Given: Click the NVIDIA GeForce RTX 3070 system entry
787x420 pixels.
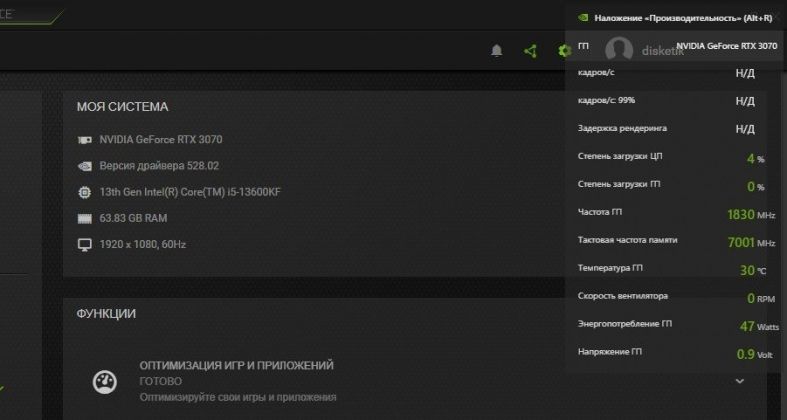Looking at the screenshot, I should 161,139.
